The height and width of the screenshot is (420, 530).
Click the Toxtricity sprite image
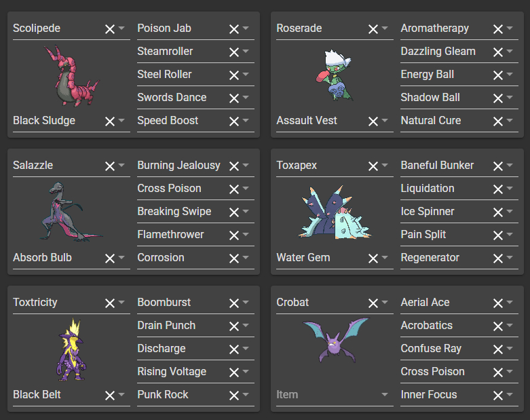pos(72,349)
